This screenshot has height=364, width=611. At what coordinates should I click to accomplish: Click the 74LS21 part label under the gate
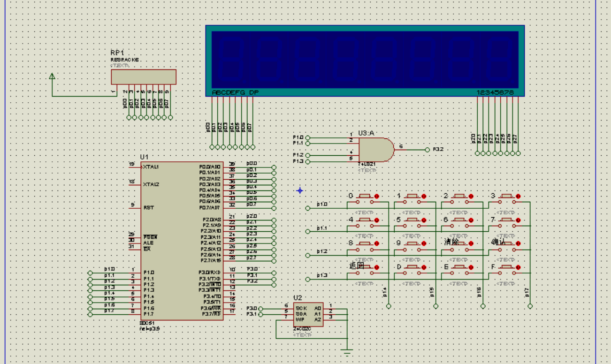(x=367, y=165)
